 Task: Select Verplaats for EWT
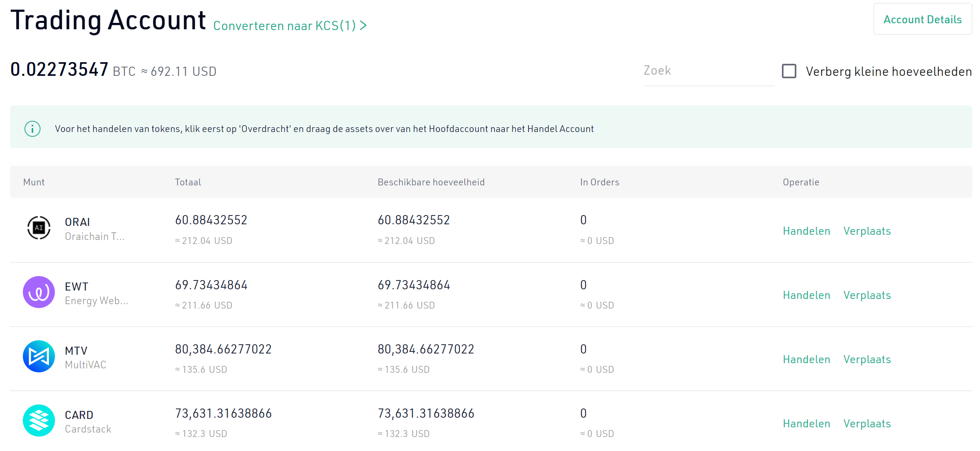coord(867,295)
